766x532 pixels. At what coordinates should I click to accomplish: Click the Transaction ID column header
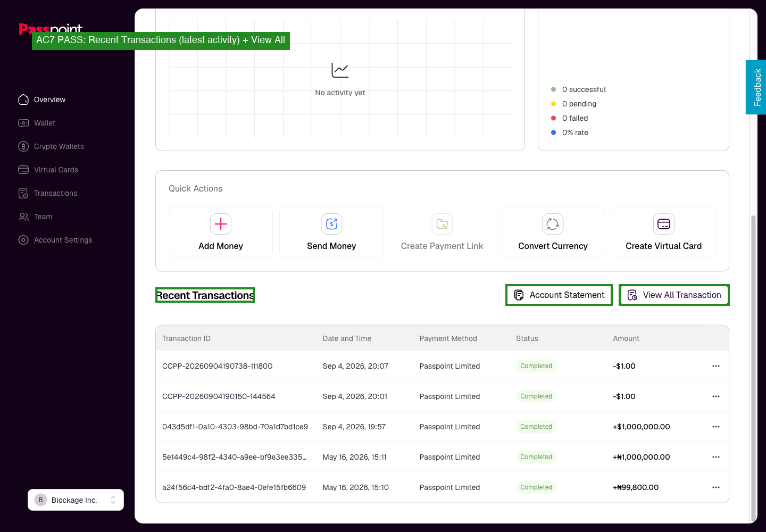click(186, 338)
